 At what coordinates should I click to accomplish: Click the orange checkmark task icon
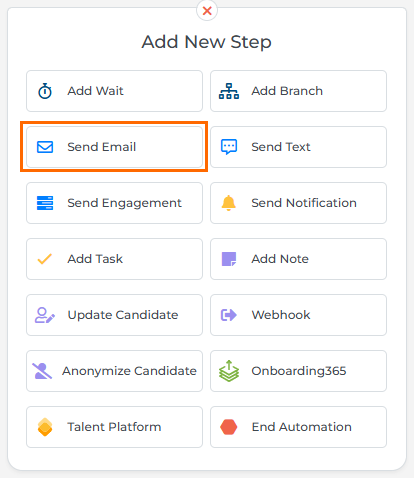(x=45, y=259)
